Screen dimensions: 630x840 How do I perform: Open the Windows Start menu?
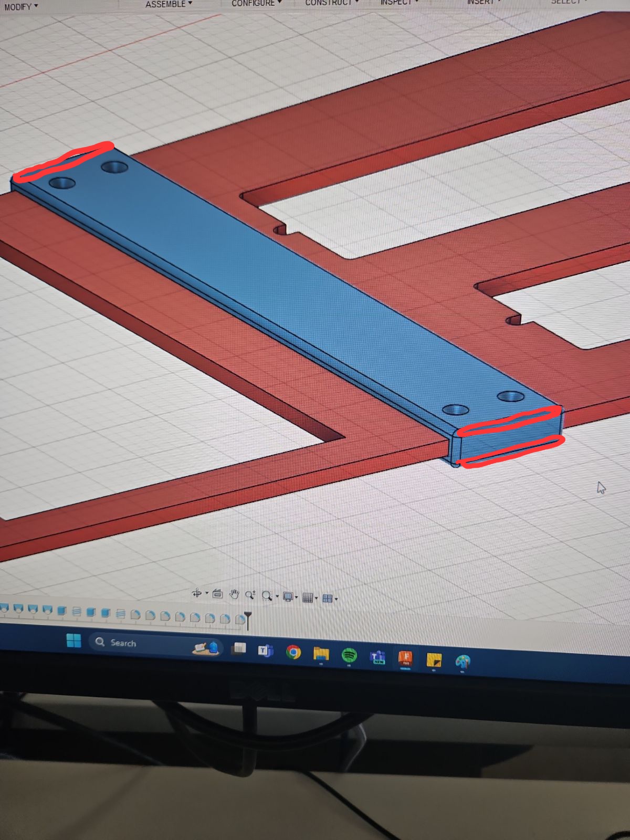74,640
